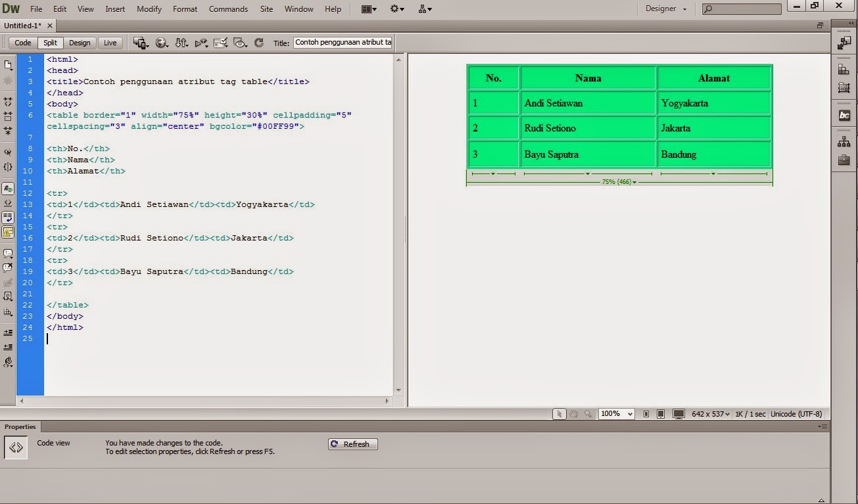This screenshot has width=858, height=504.
Task: Open the Visual Aids eye icon
Action: [x=240, y=43]
